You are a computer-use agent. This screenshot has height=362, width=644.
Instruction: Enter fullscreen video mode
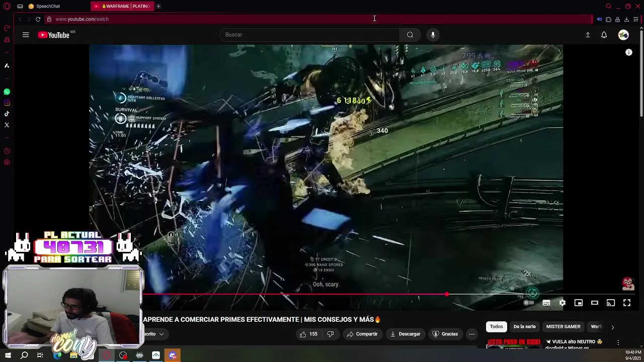[x=626, y=303]
